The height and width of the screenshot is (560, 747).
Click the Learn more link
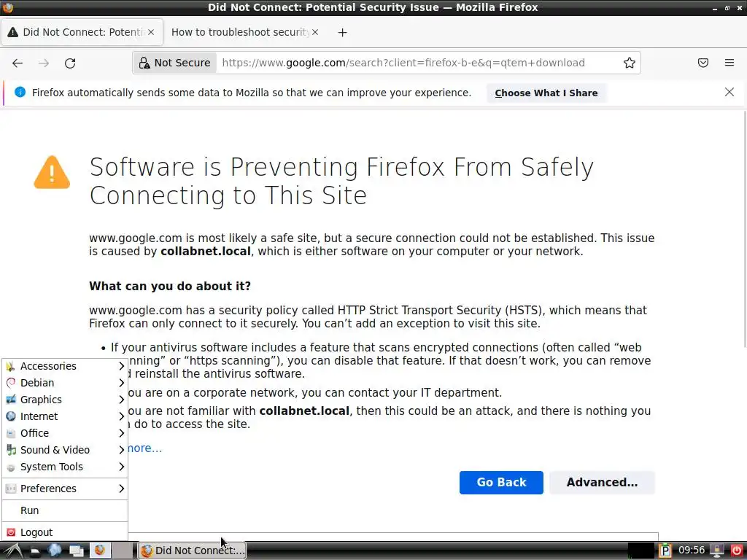click(x=144, y=448)
